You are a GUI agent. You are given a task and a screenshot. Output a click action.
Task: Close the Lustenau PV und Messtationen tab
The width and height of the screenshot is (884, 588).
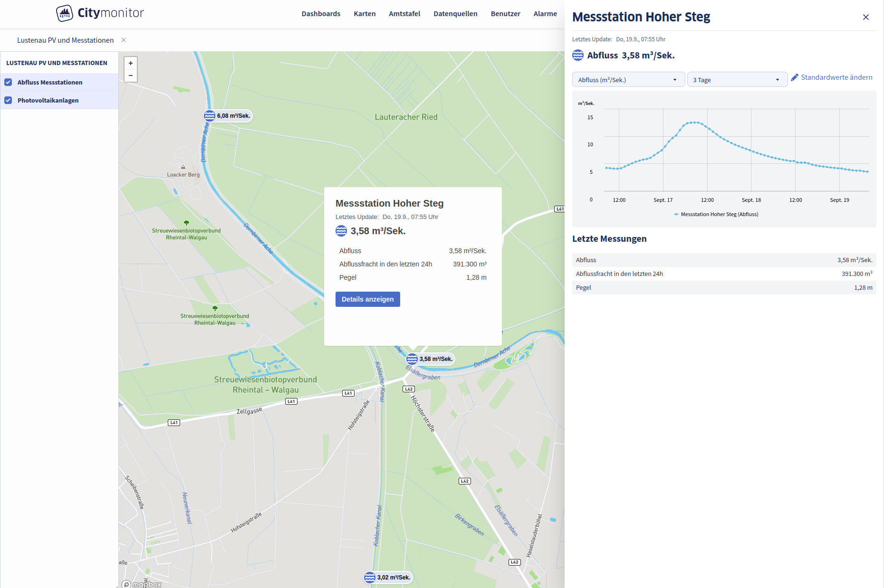[124, 40]
